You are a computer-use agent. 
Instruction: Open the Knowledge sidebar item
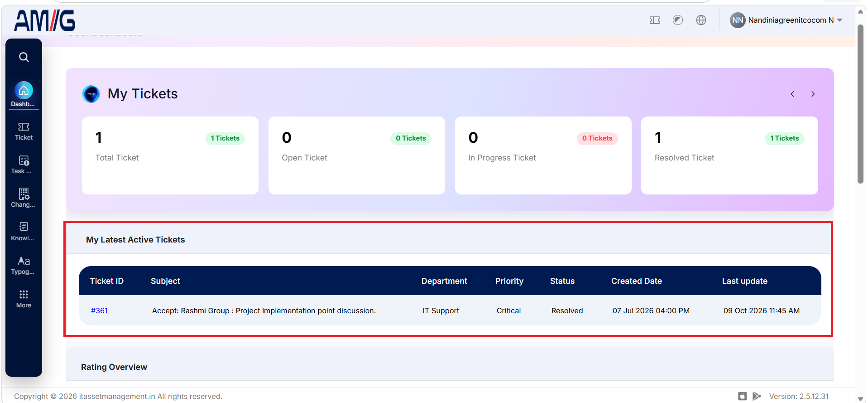point(24,232)
